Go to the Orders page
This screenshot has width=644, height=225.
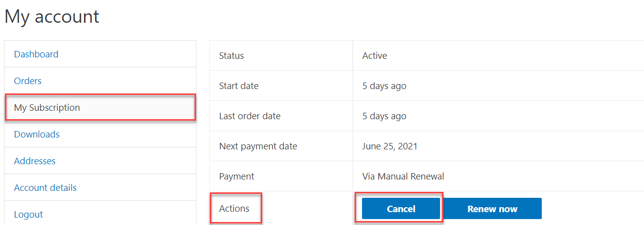click(28, 81)
